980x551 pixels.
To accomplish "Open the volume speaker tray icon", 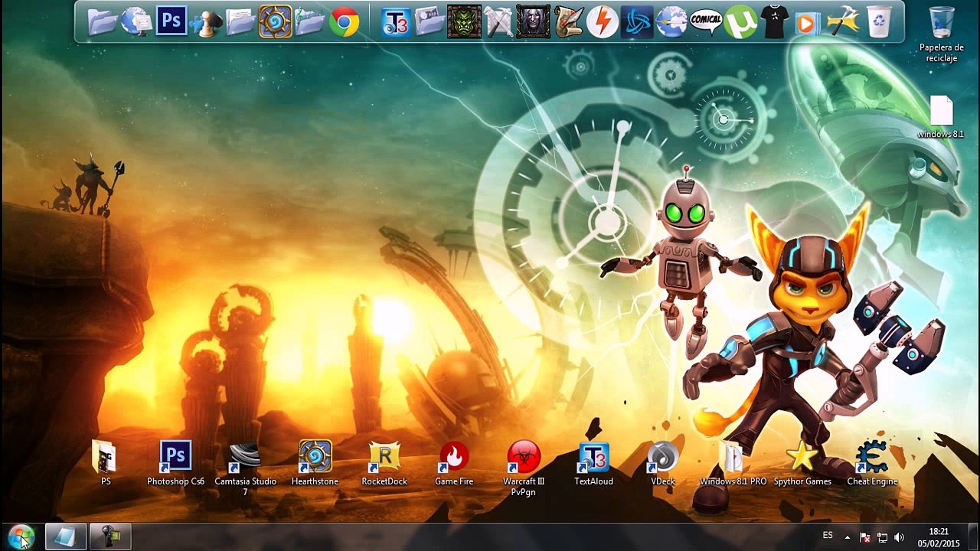I will (x=899, y=537).
